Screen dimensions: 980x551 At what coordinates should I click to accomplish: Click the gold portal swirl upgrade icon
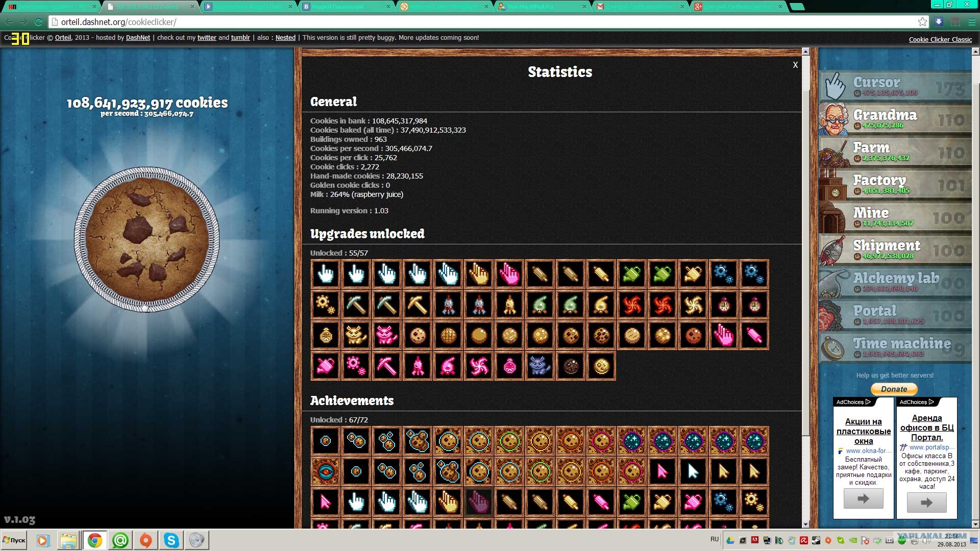click(x=693, y=305)
